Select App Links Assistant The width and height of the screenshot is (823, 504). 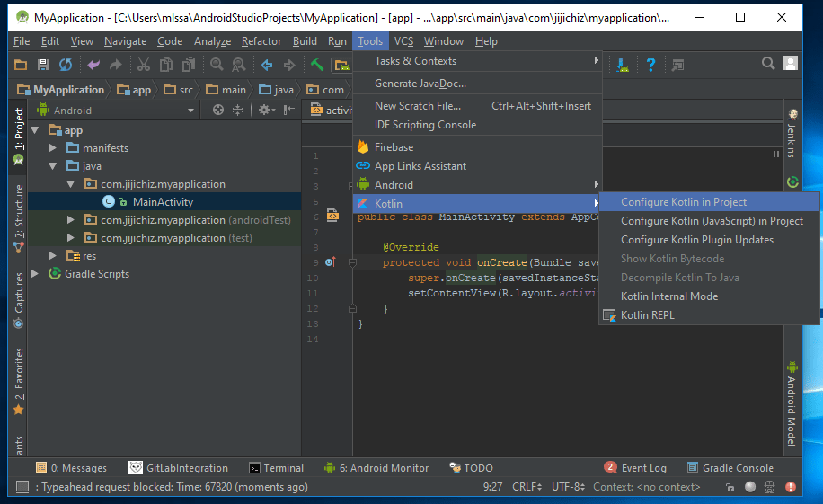(477, 166)
